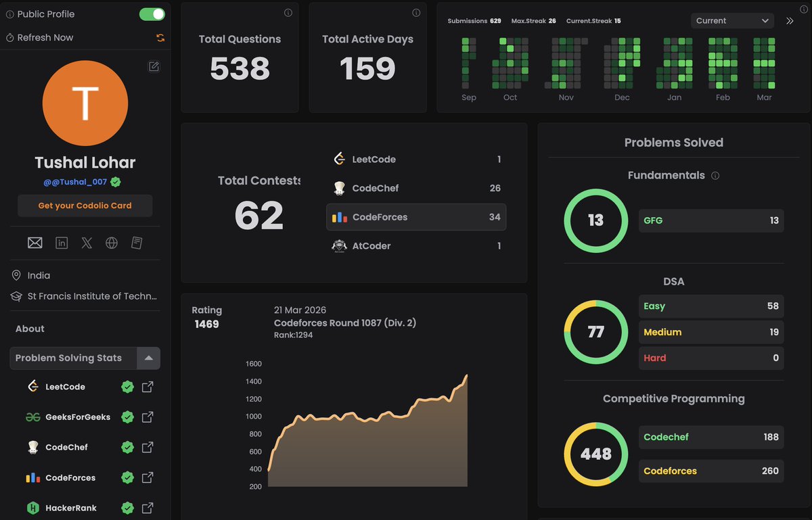Click the edit profile pencil icon
Image resolution: width=812 pixels, height=520 pixels.
pyautogui.click(x=154, y=66)
